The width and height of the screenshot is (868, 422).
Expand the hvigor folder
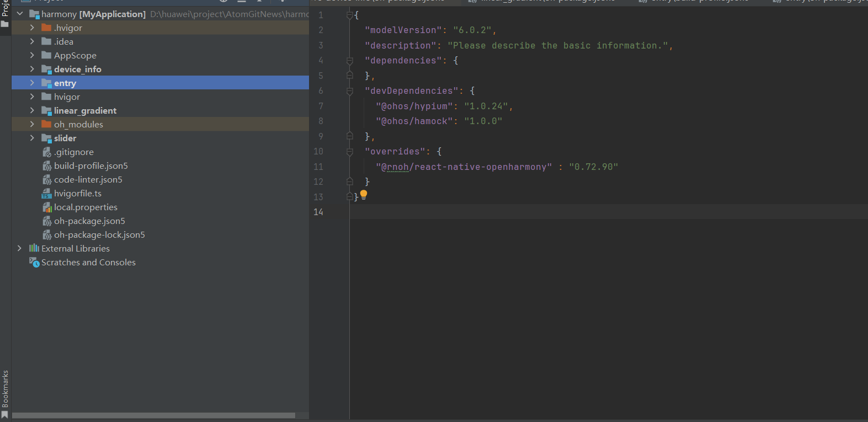tap(32, 97)
